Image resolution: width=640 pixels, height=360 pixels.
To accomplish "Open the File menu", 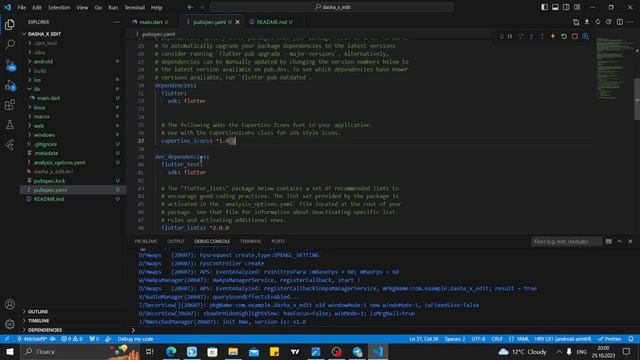I will 22,7.
